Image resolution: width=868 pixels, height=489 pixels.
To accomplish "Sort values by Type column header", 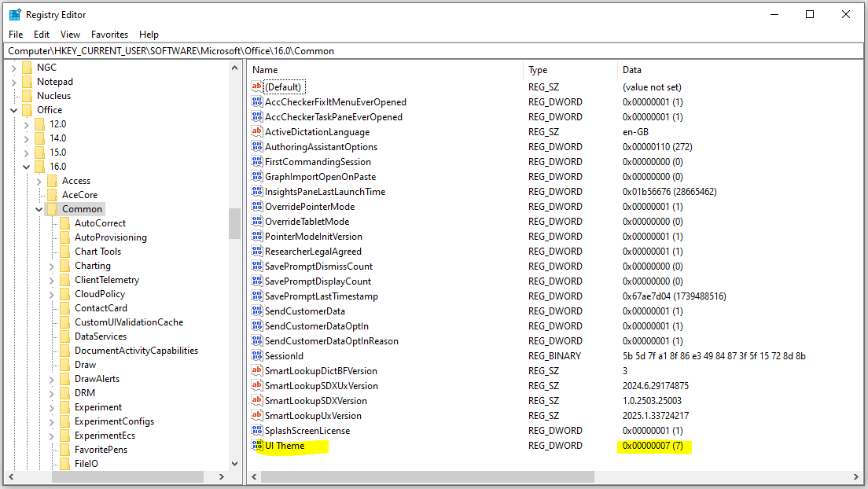I will (x=570, y=70).
